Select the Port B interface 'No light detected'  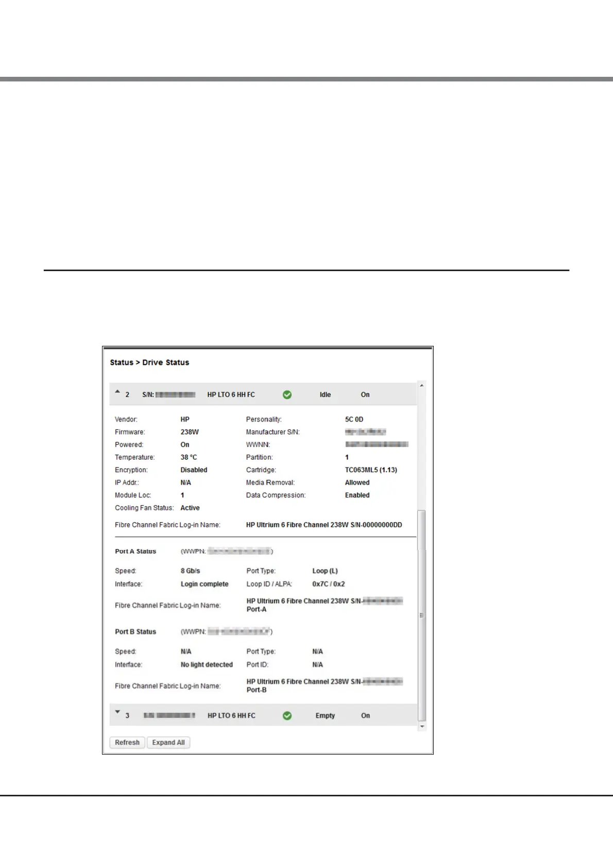pos(207,665)
